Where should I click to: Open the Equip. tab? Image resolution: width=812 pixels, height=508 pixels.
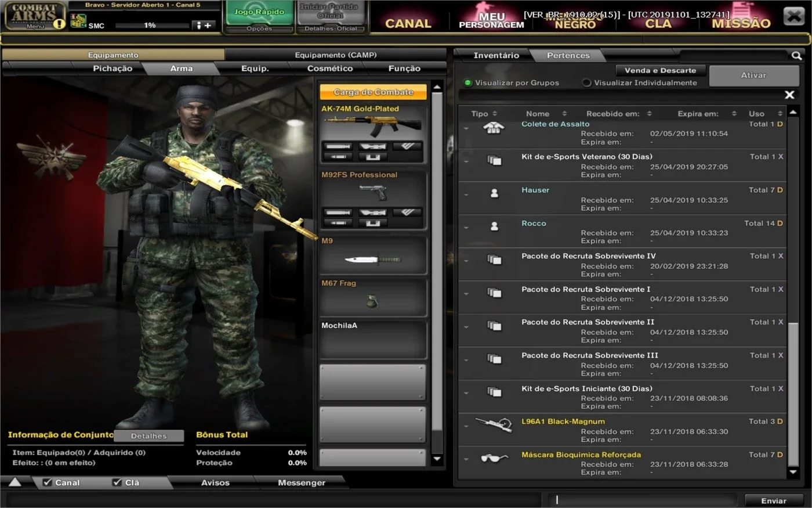tap(255, 69)
